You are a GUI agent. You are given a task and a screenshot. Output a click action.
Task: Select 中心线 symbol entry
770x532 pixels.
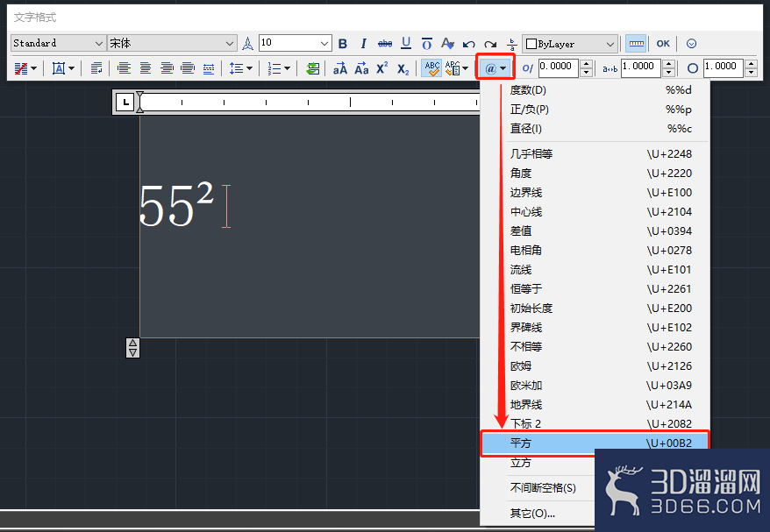click(595, 212)
